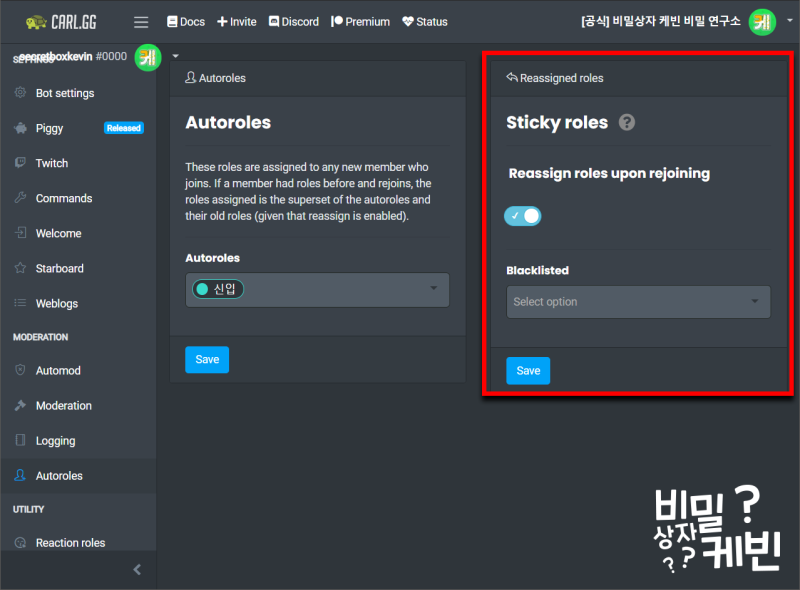The width and height of the screenshot is (800, 590).
Task: Toggle Reassign roles upon rejoining switch
Action: (522, 216)
